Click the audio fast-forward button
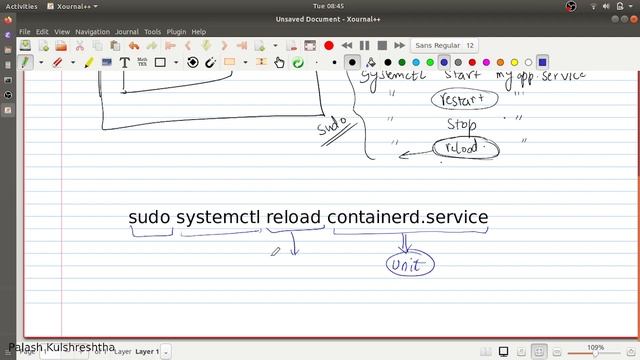Image resolution: width=640 pixels, height=360 pixels. pyautogui.click(x=399, y=45)
